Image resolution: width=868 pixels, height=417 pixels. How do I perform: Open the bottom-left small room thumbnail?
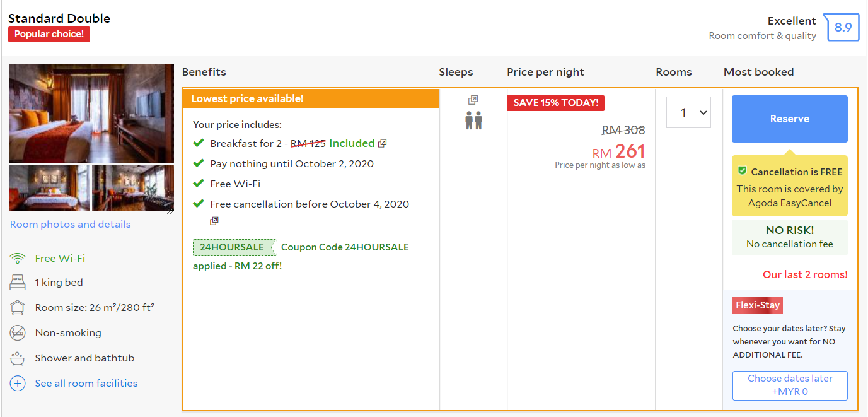tap(50, 188)
